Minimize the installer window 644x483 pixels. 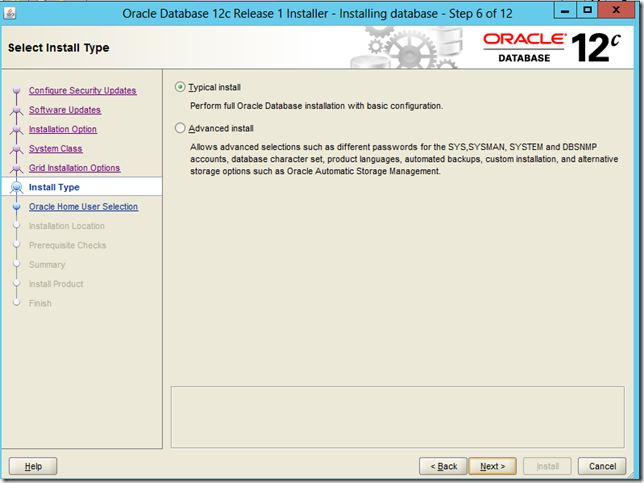tap(565, 11)
